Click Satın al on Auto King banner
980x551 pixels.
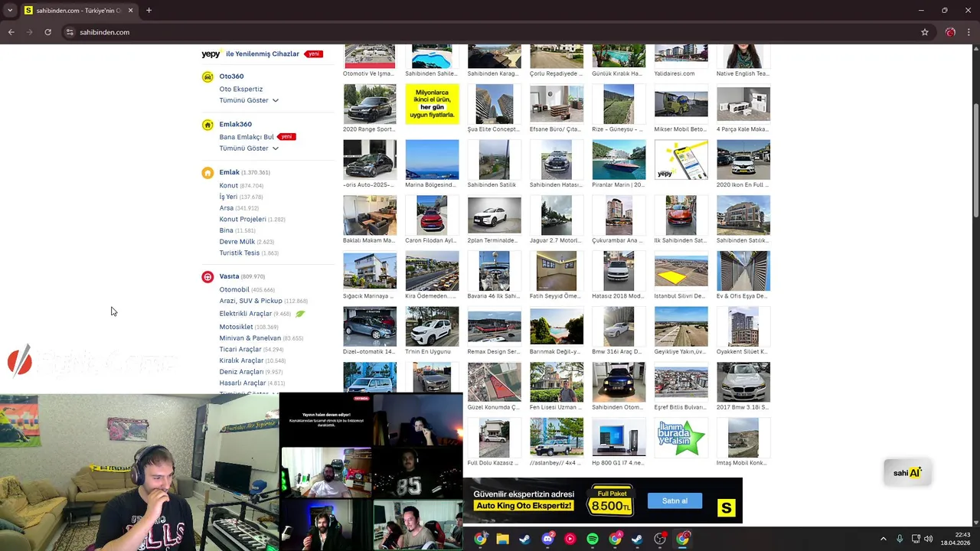(675, 500)
